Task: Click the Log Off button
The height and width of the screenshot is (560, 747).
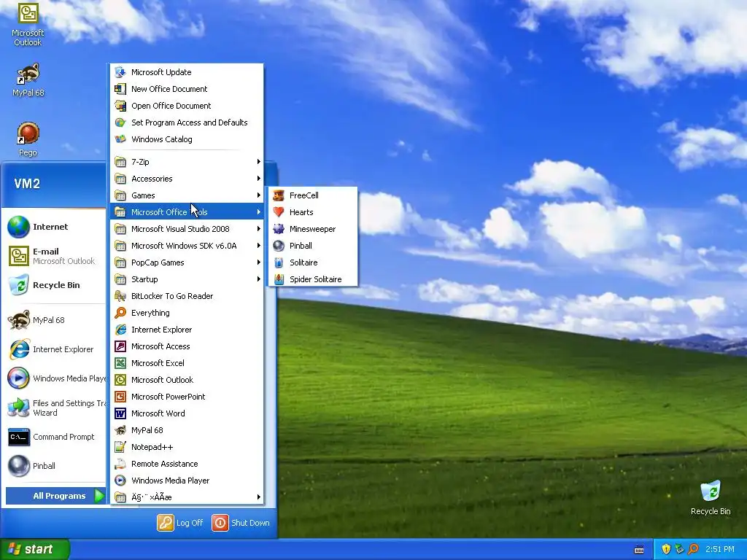Action: pyautogui.click(x=180, y=522)
